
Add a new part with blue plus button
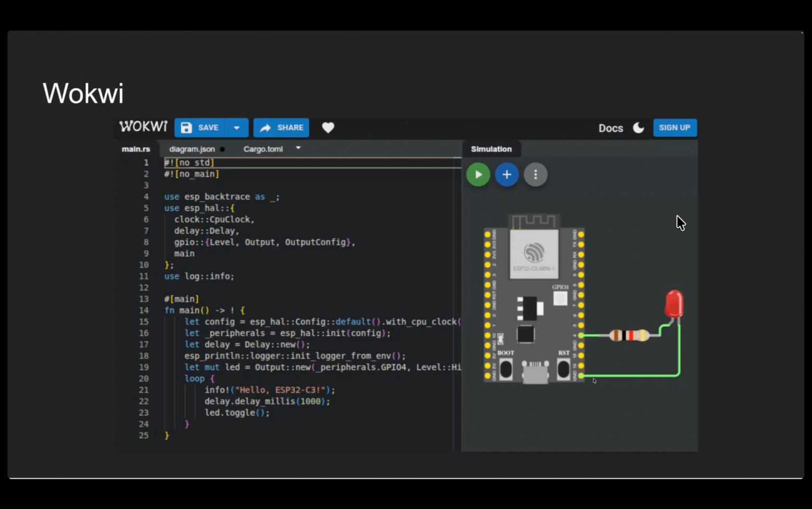(507, 175)
